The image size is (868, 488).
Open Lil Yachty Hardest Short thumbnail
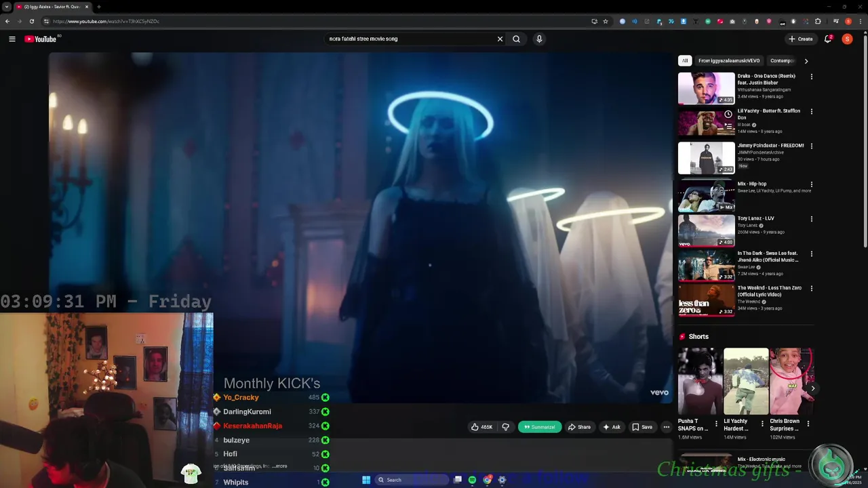coord(746,381)
